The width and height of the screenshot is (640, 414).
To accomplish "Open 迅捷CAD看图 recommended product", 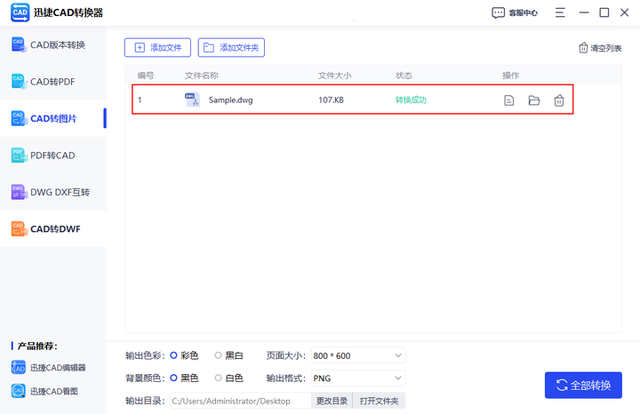I will pyautogui.click(x=44, y=391).
